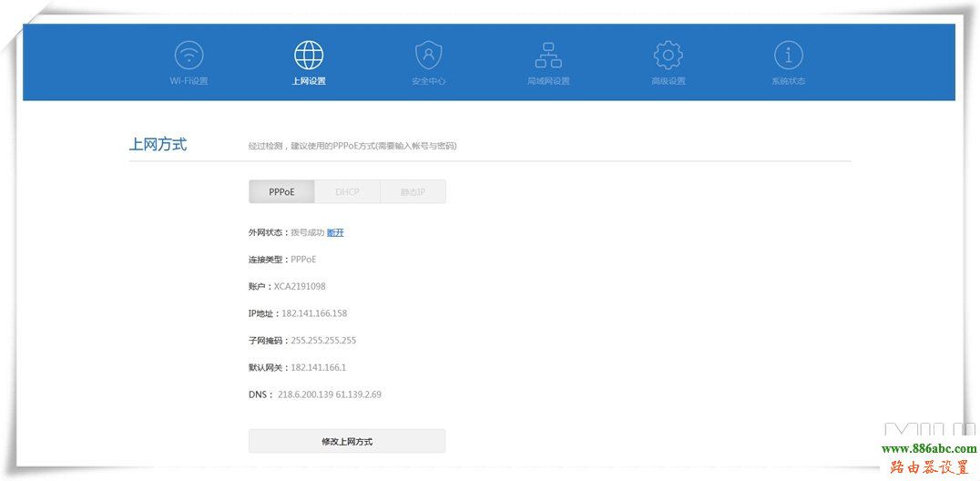Select the PPPoE connection tab
The height and width of the screenshot is (481, 980).
[281, 192]
